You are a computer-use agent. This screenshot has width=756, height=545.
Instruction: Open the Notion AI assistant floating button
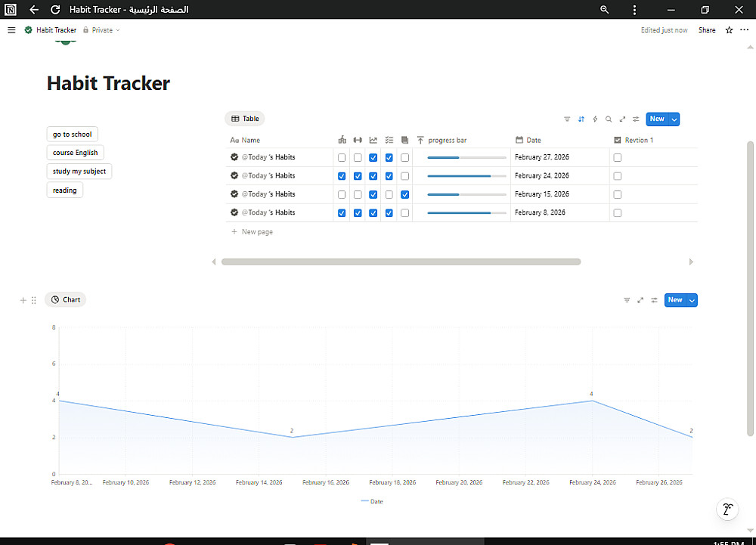[727, 509]
